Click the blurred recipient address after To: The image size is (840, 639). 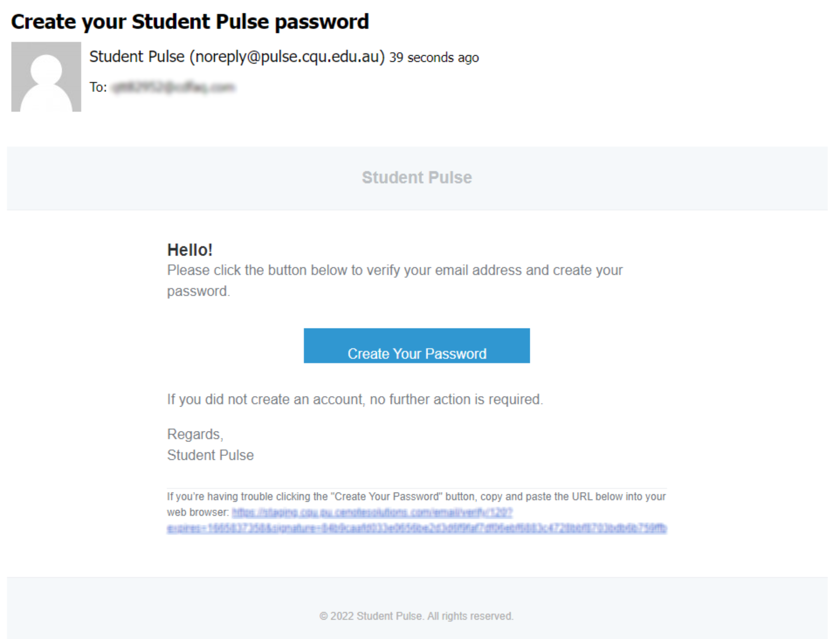173,87
